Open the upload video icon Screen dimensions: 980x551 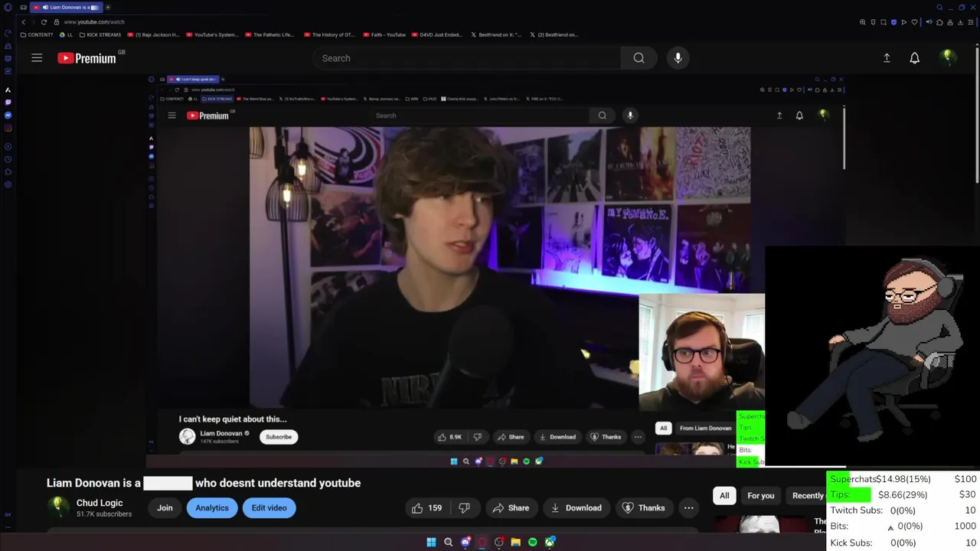tap(887, 58)
